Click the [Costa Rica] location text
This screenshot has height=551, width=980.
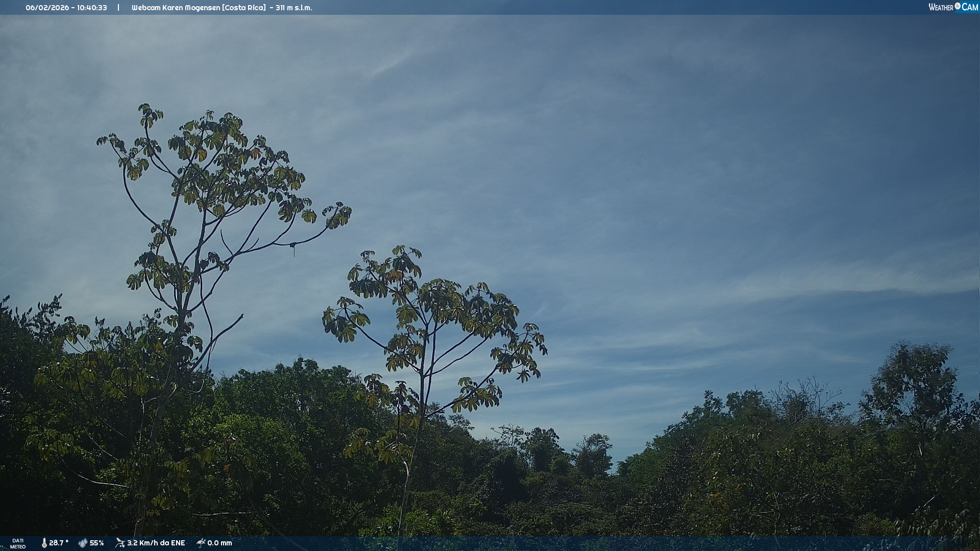click(244, 8)
